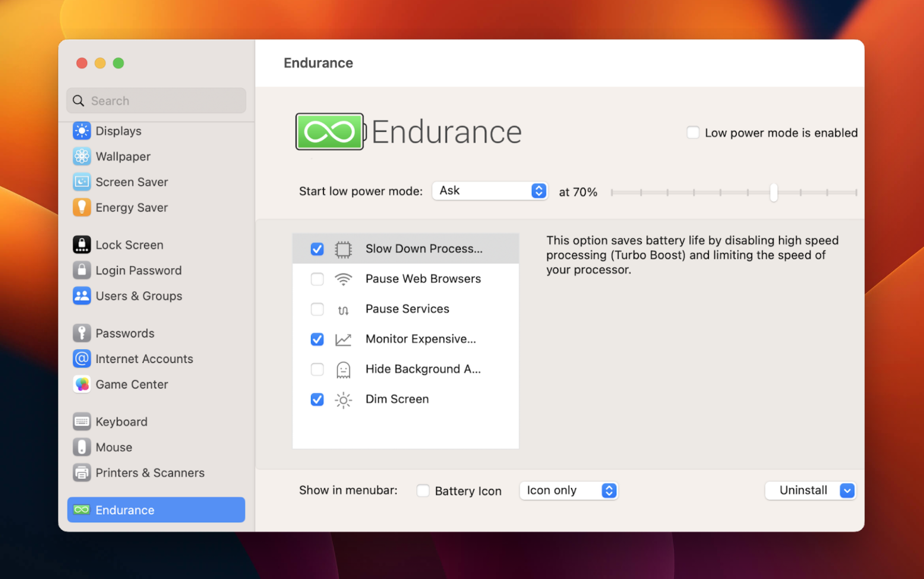Click the Screen Saver icon
This screenshot has height=579, width=924.
[82, 182]
